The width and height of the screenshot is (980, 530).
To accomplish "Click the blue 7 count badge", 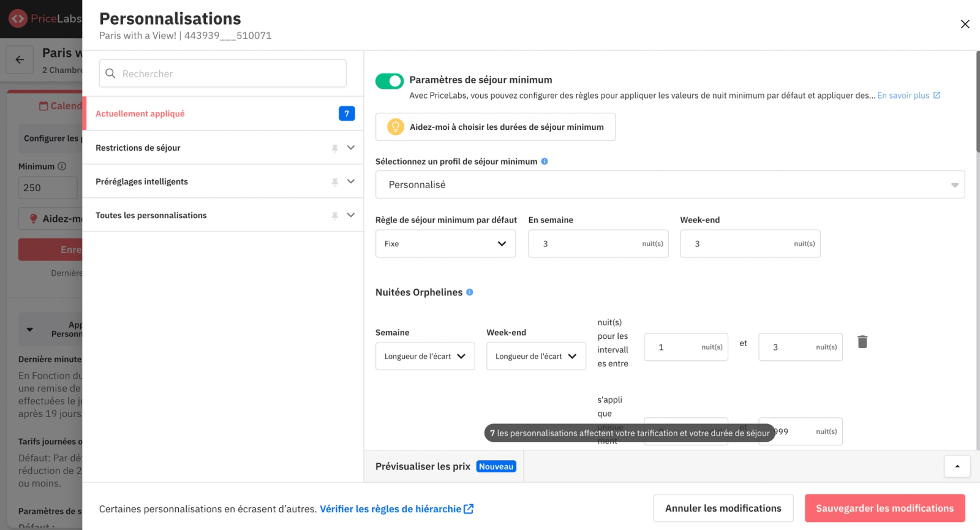I will (x=347, y=113).
